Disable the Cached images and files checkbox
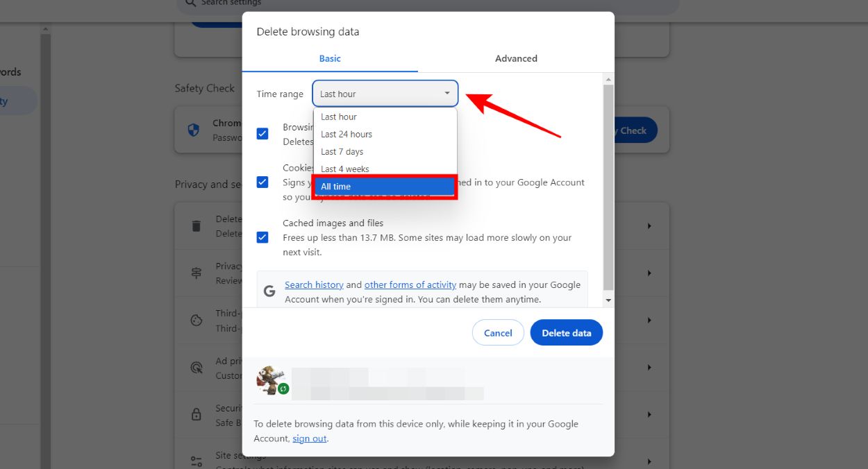Viewport: 868px width, 469px height. pos(262,237)
